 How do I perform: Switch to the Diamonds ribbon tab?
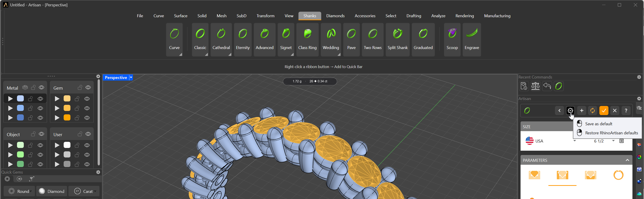point(335,16)
